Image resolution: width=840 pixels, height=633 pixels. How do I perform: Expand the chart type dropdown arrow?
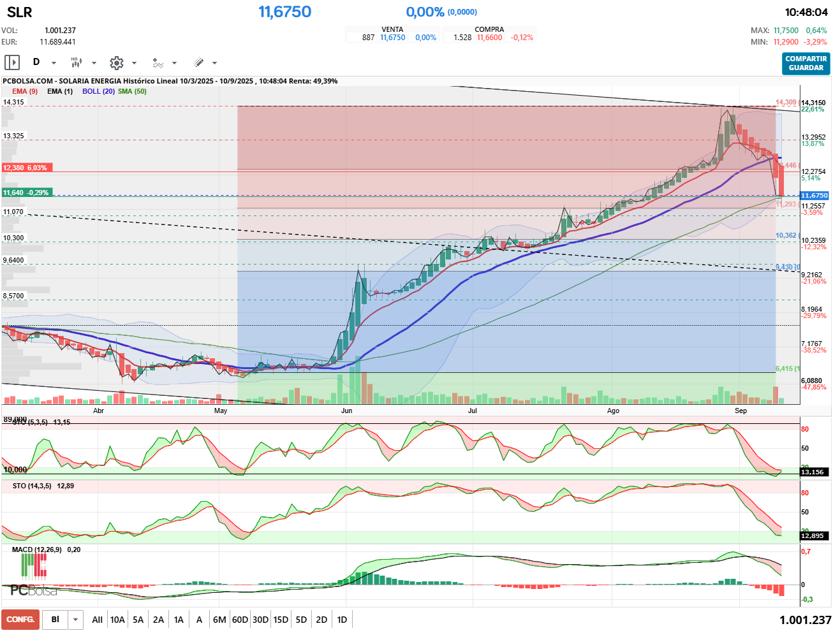94,63
